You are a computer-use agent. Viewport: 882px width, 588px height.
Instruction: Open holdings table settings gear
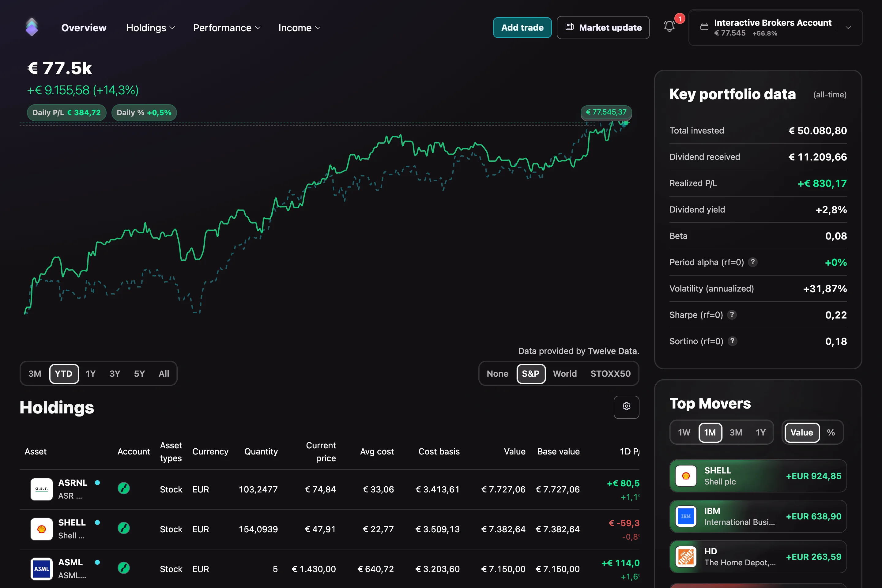(x=626, y=406)
